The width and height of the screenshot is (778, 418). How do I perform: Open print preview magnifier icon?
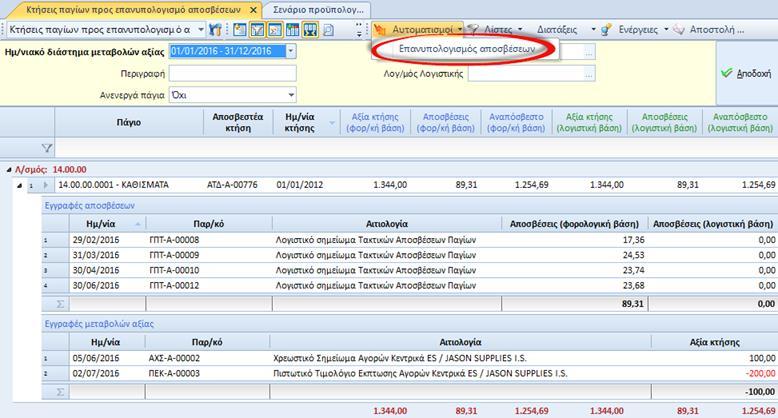328,30
